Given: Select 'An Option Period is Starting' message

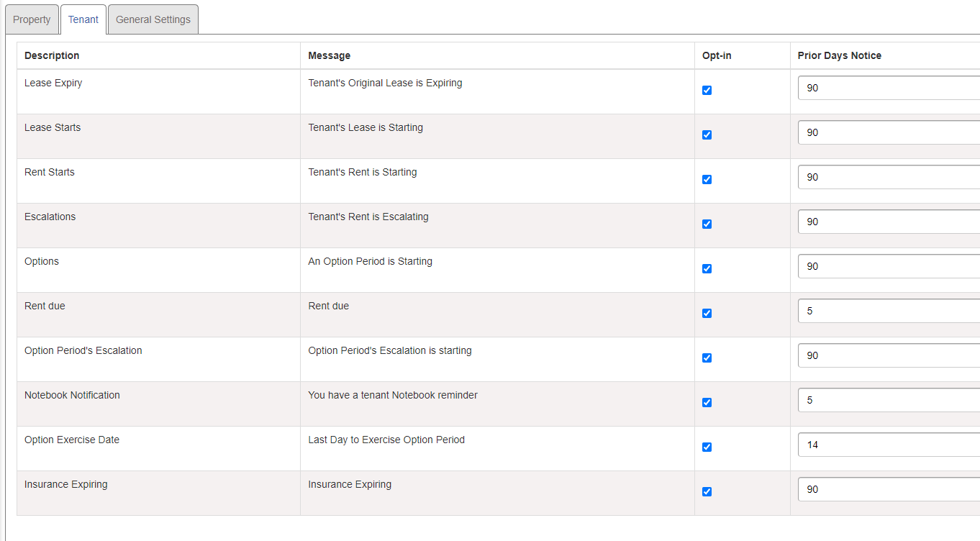Looking at the screenshot, I should [x=371, y=261].
